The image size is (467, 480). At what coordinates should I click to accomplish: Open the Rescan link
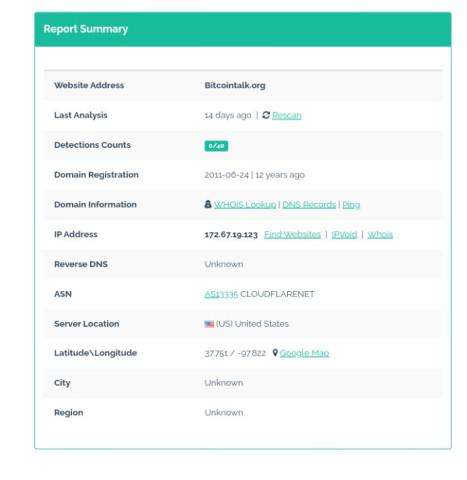[287, 115]
